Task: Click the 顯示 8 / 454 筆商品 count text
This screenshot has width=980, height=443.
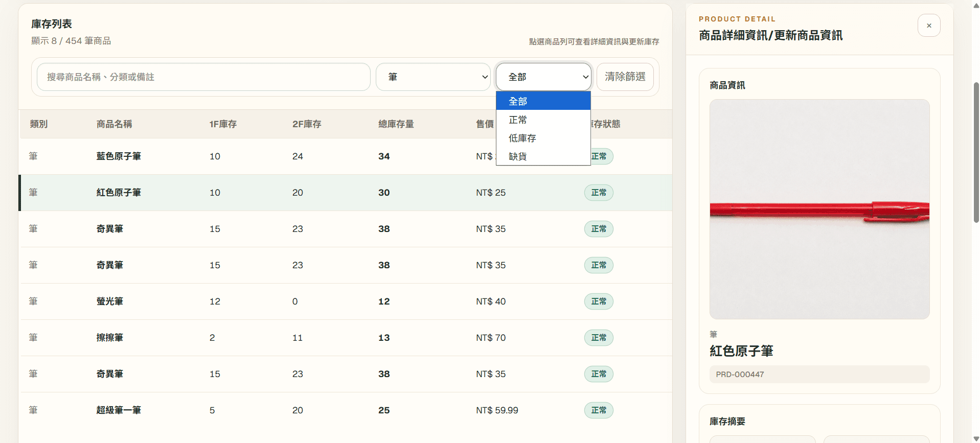Action: coord(71,41)
